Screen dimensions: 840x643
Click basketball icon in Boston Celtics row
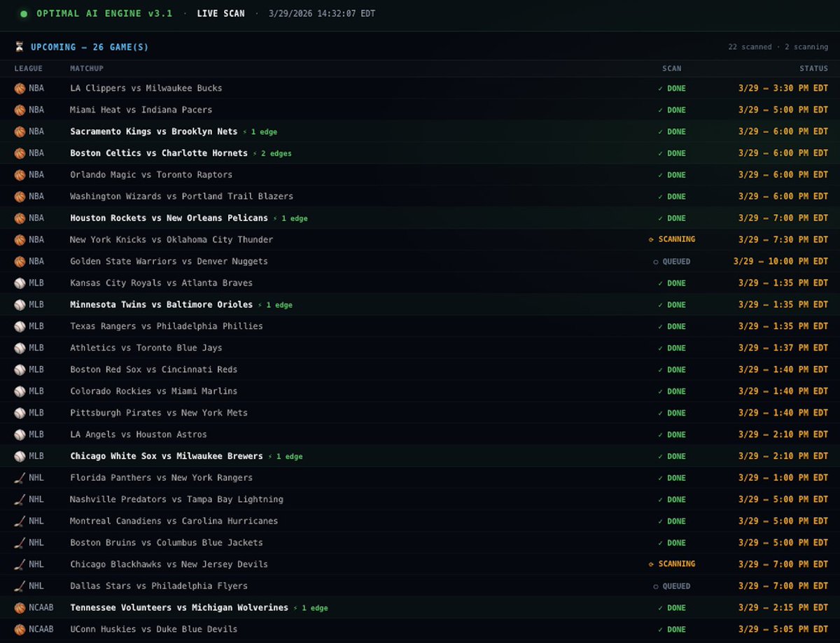click(x=20, y=153)
